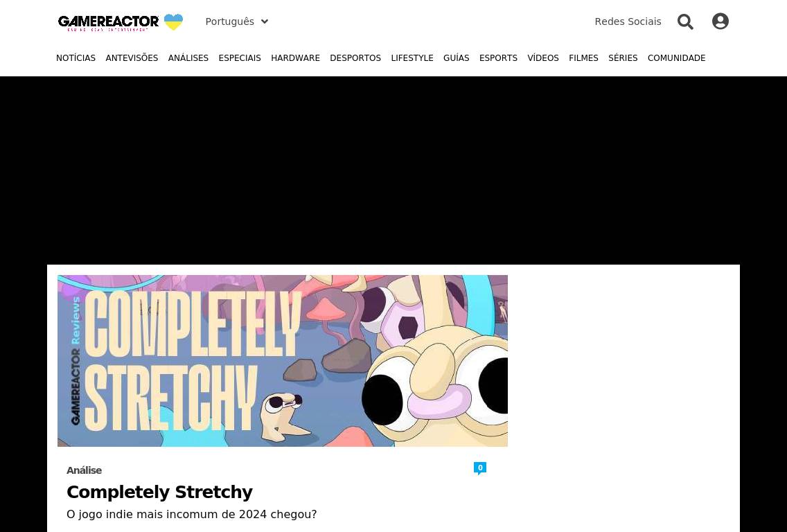Select FILMES from the navigation

coord(583,58)
